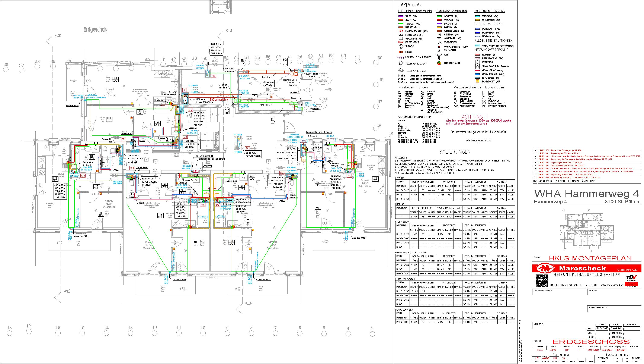This screenshot has width=644, height=364.
Task: Click the Strangregulierventil legend symbol
Action: pyautogui.click(x=477, y=67)
